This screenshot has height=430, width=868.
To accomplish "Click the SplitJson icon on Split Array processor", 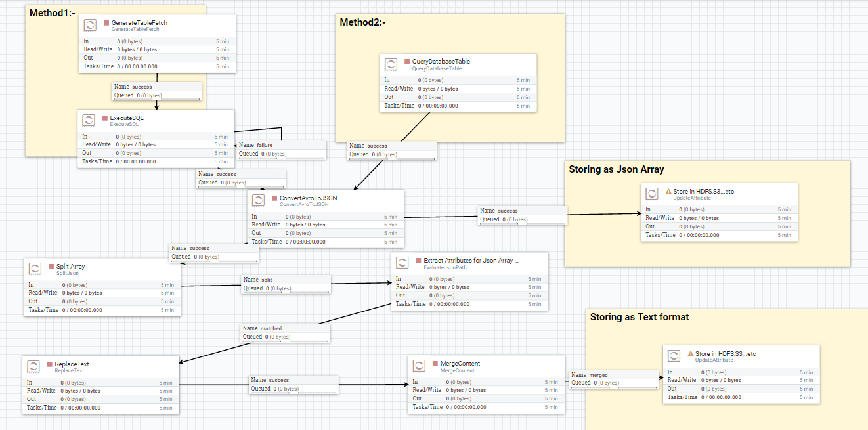I will click(x=35, y=269).
